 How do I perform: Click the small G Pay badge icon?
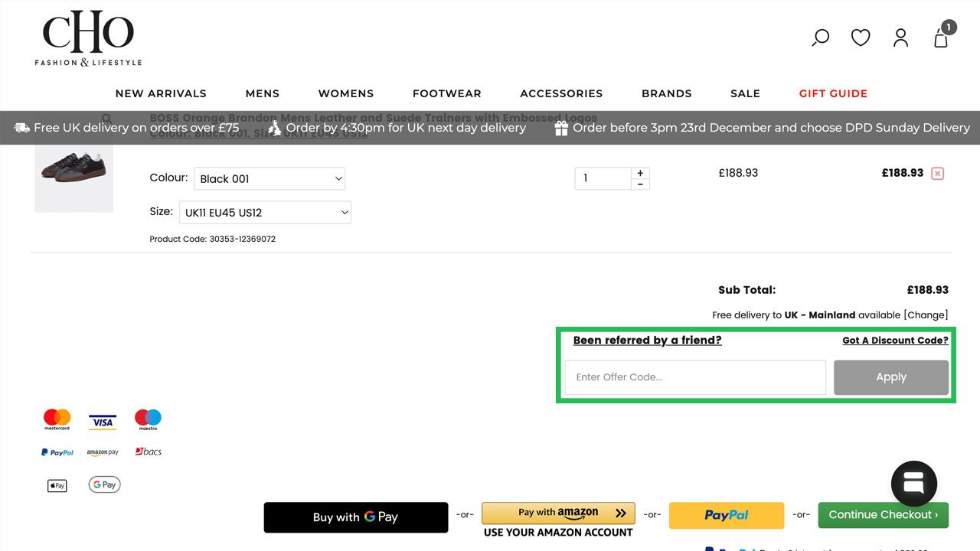coord(104,484)
